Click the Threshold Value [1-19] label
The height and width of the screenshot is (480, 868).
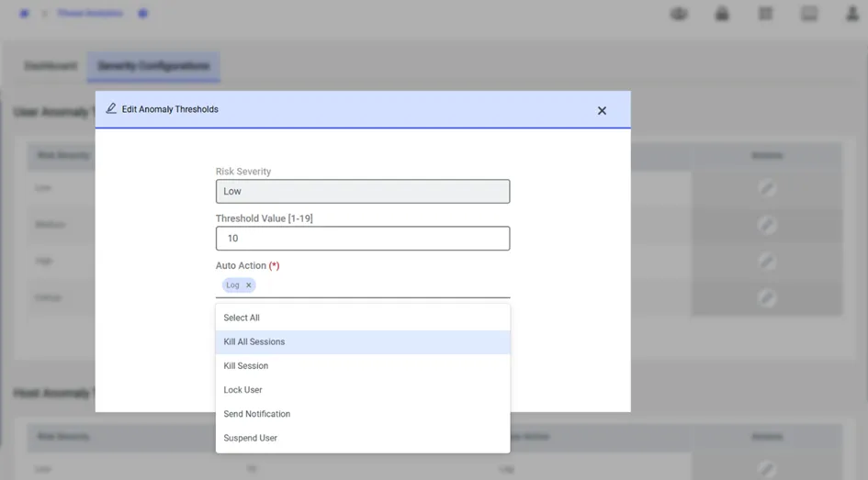click(x=264, y=218)
